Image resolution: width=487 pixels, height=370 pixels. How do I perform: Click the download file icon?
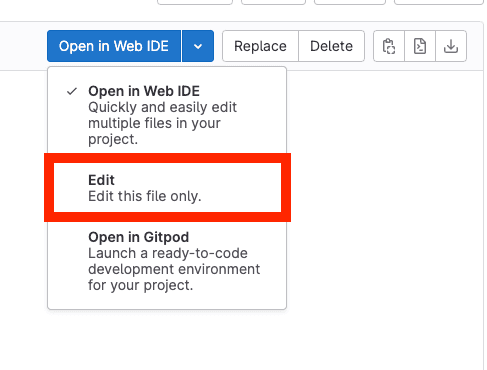[x=451, y=46]
